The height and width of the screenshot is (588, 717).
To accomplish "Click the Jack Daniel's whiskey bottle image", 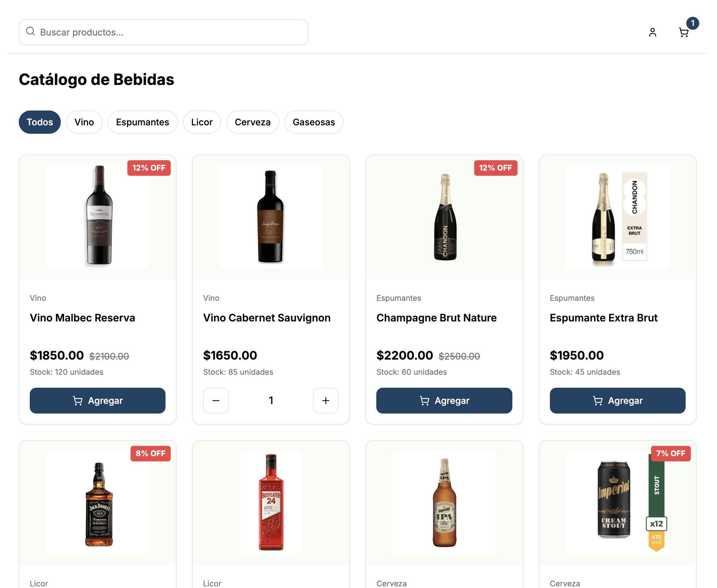I will (98, 502).
